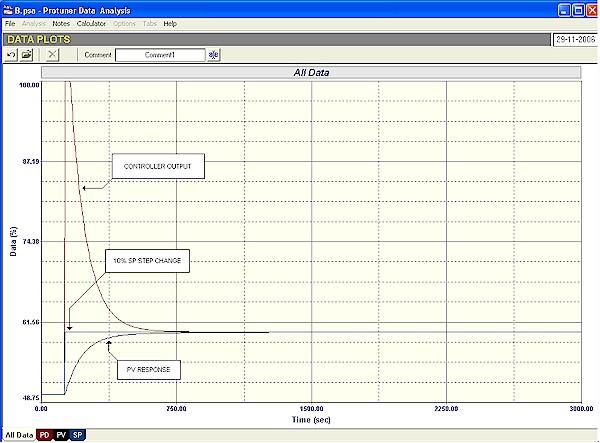Select the CONTROLLER OUTPUT annotation box
Screen dimensions: 600x443
158,166
